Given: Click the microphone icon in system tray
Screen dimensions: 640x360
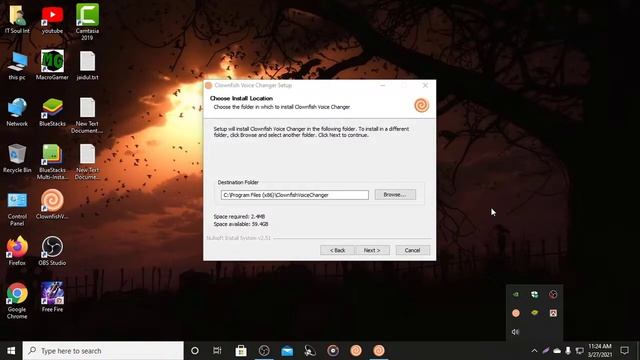Looking at the screenshot, I should click(x=568, y=351).
